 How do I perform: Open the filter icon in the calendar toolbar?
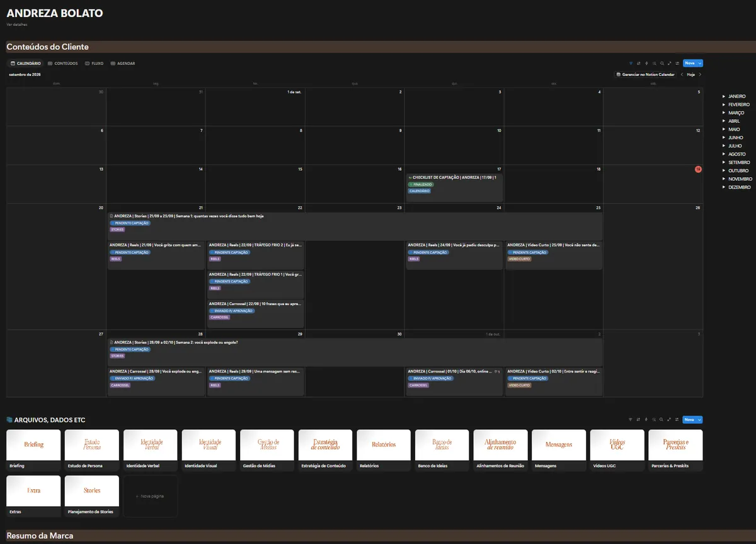coord(631,63)
